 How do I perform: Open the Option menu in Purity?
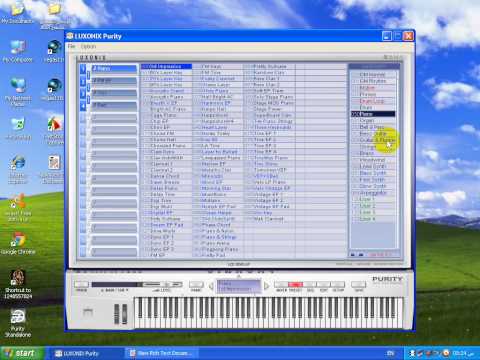[88, 46]
